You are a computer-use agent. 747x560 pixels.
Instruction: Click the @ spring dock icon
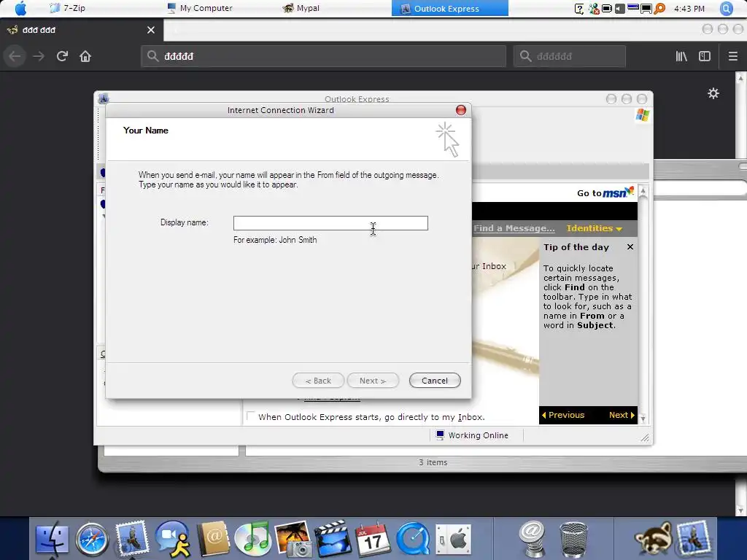coord(532,539)
